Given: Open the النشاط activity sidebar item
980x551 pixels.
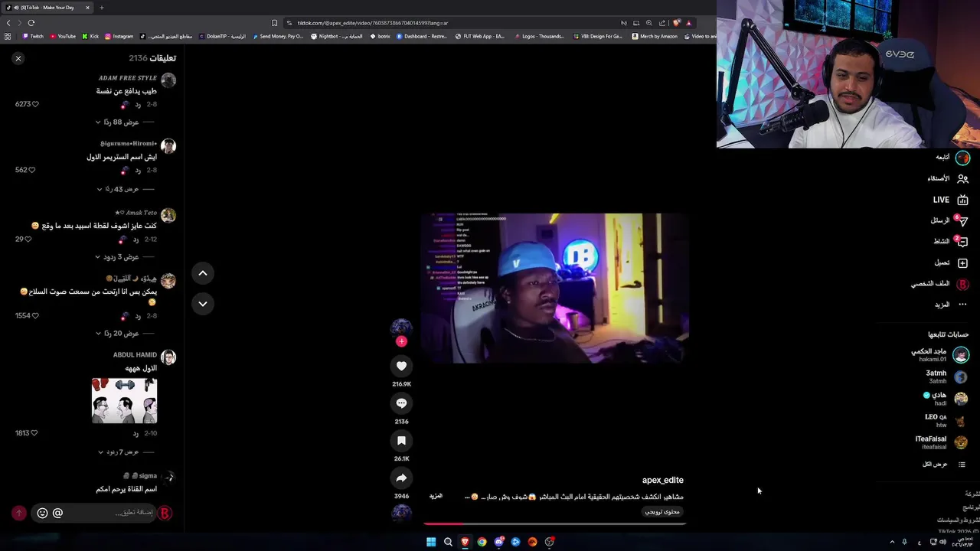Looking at the screenshot, I should pos(949,241).
